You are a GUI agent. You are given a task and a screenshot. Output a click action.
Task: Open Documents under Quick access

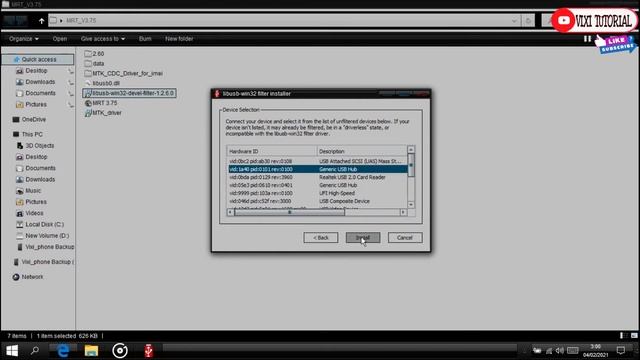pos(40,93)
